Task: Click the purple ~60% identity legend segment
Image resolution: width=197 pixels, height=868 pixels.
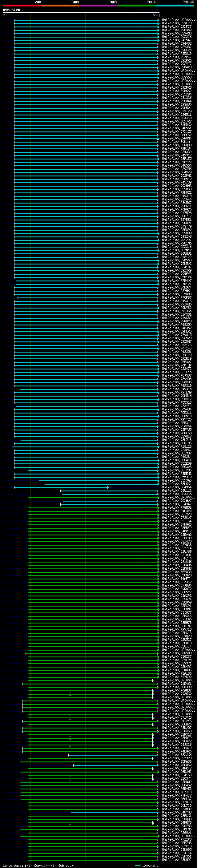Action: tap(99, 6)
